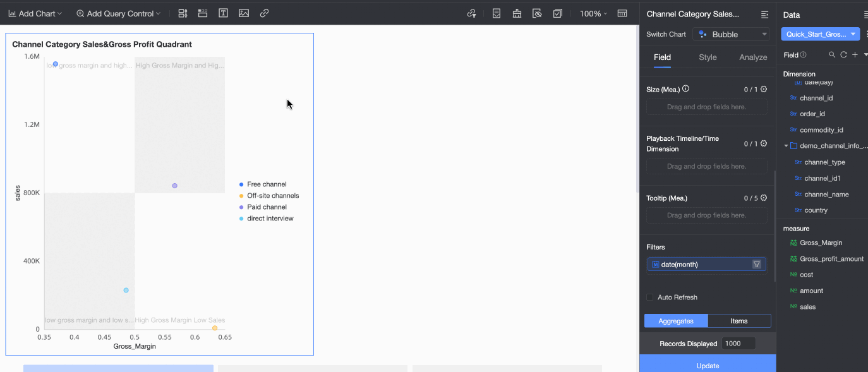The height and width of the screenshot is (372, 868).
Task: Select the commodity_id dimension
Action: 821,130
